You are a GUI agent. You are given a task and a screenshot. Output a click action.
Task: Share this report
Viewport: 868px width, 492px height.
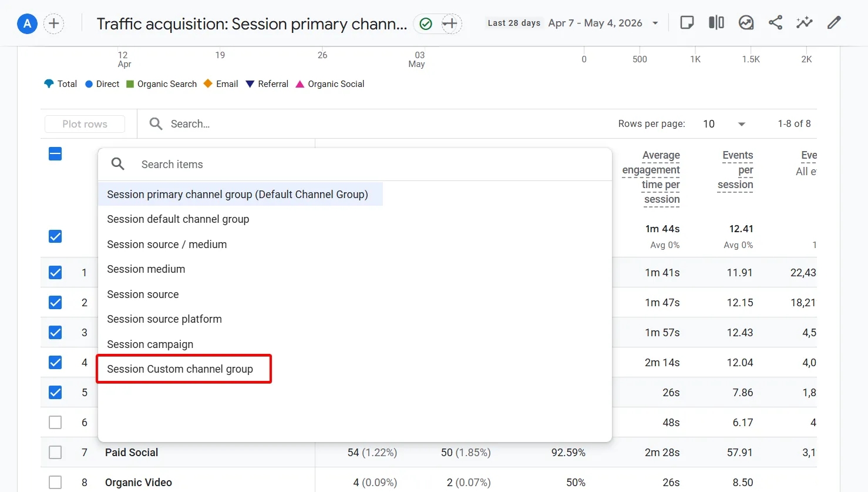[x=775, y=23]
